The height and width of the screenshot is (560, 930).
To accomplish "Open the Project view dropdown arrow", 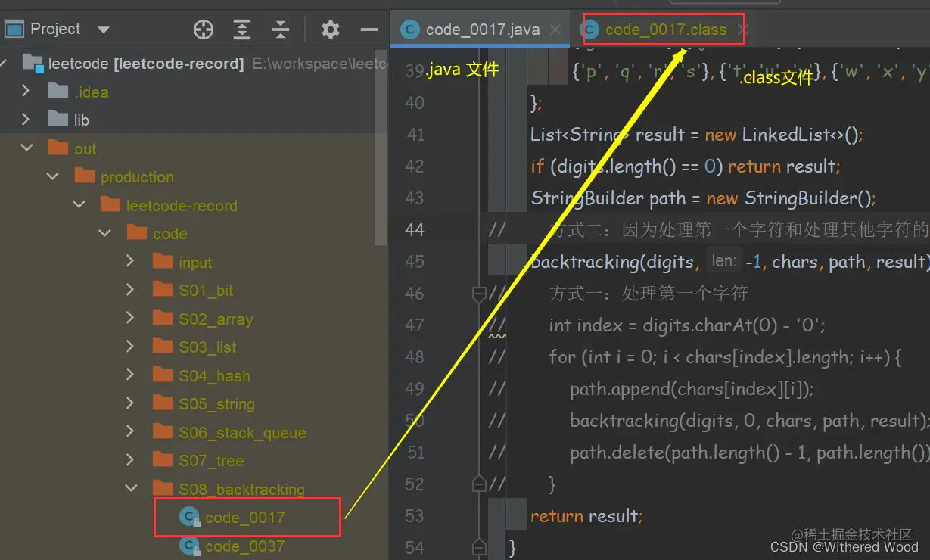I will (104, 30).
